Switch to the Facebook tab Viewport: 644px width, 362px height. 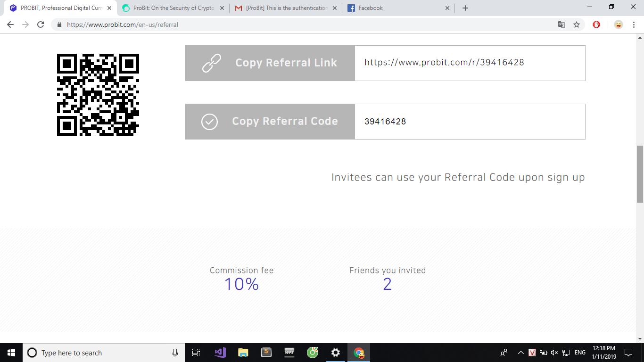coord(399,8)
